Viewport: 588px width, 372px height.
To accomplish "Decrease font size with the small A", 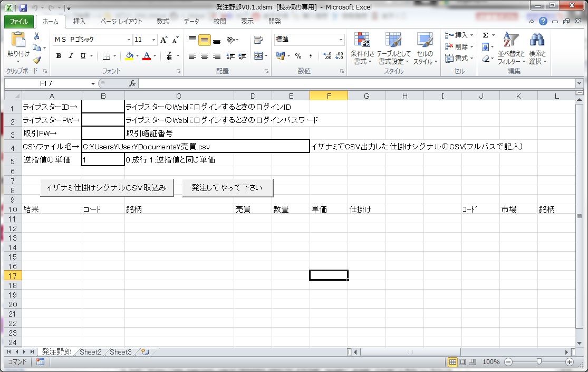I will tap(176, 40).
